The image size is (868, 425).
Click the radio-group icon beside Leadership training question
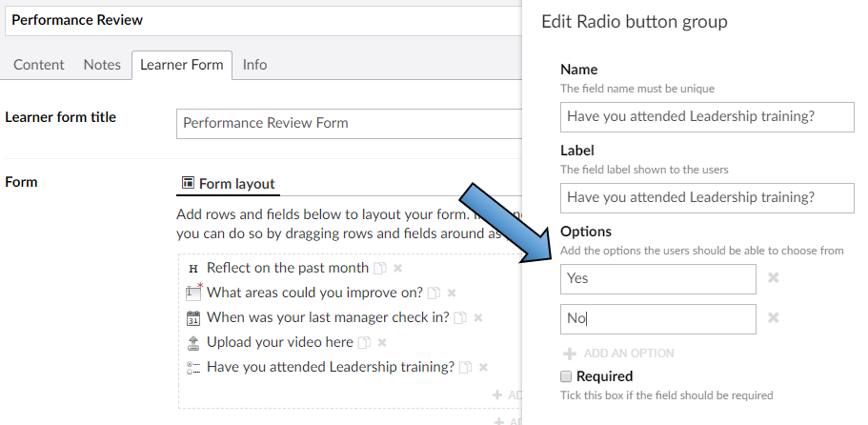point(193,368)
